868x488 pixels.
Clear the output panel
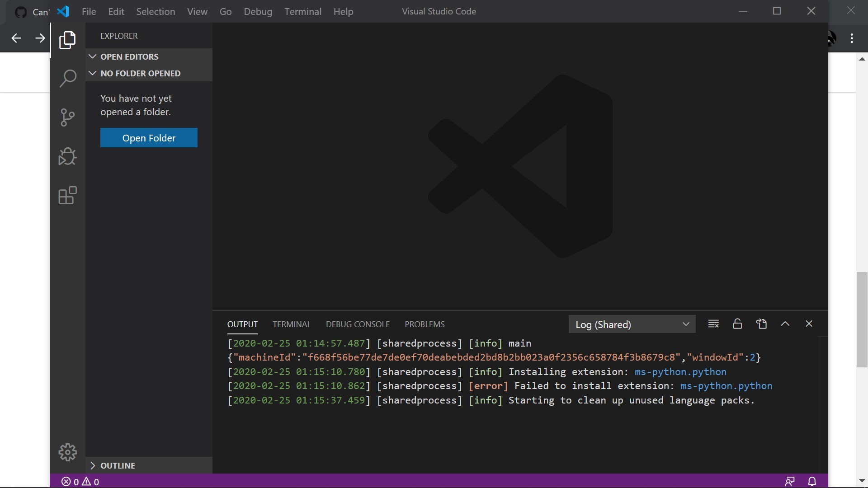pyautogui.click(x=713, y=324)
